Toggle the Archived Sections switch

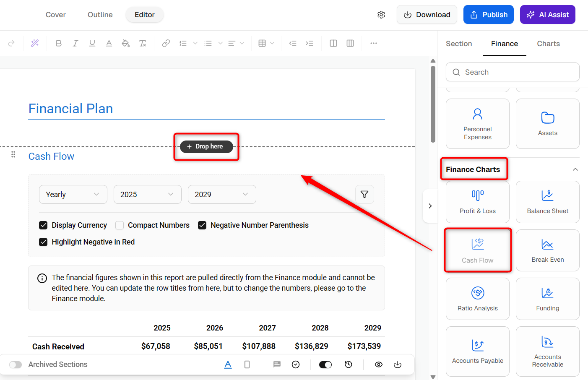(16, 364)
